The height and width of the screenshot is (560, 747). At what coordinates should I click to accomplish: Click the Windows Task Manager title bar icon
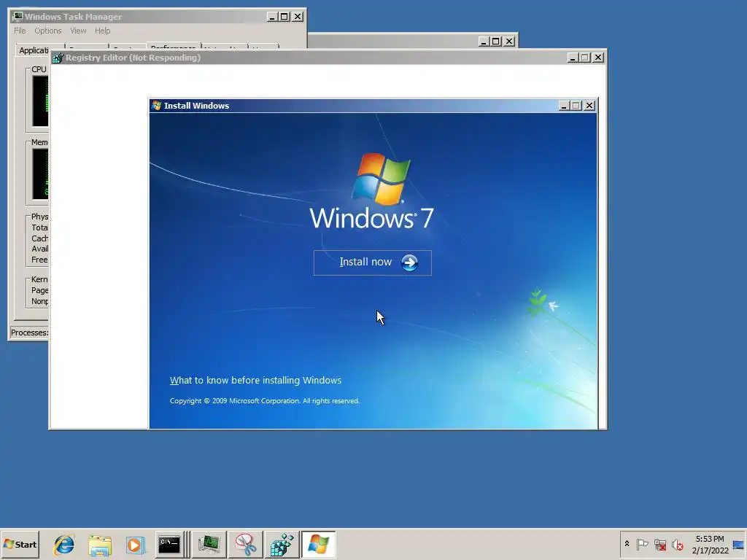18,16
